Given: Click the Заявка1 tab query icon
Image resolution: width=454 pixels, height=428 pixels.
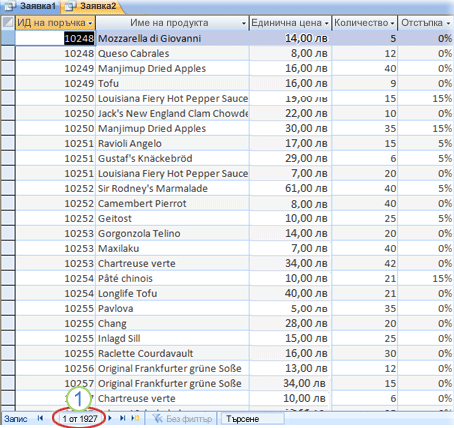Looking at the screenshot, I should point(9,6).
